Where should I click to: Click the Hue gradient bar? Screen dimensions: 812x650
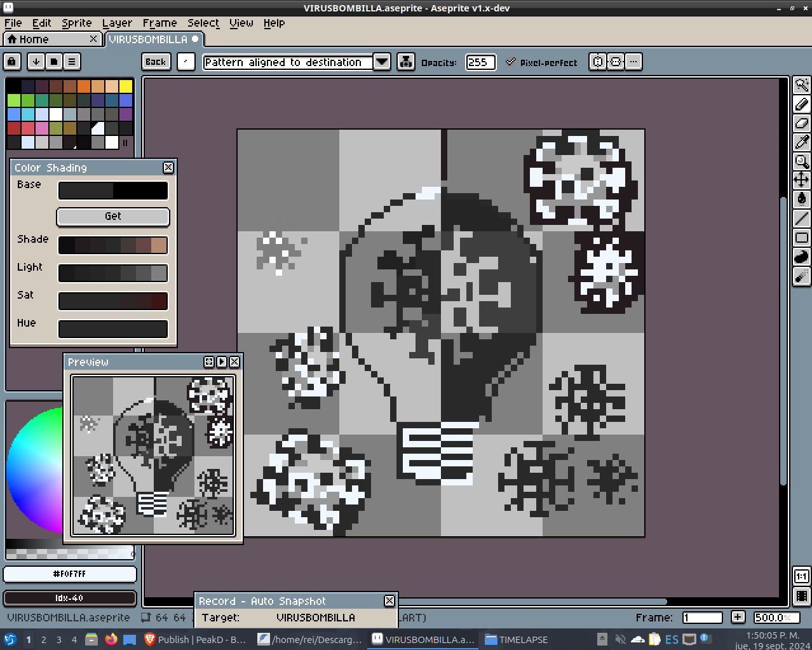(113, 329)
